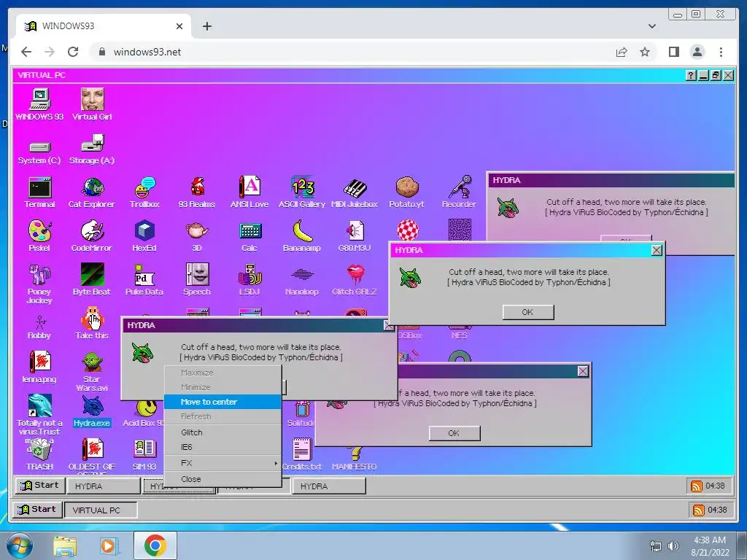Launch the Nanoloop icon
The width and height of the screenshot is (747, 560).
pyautogui.click(x=301, y=281)
